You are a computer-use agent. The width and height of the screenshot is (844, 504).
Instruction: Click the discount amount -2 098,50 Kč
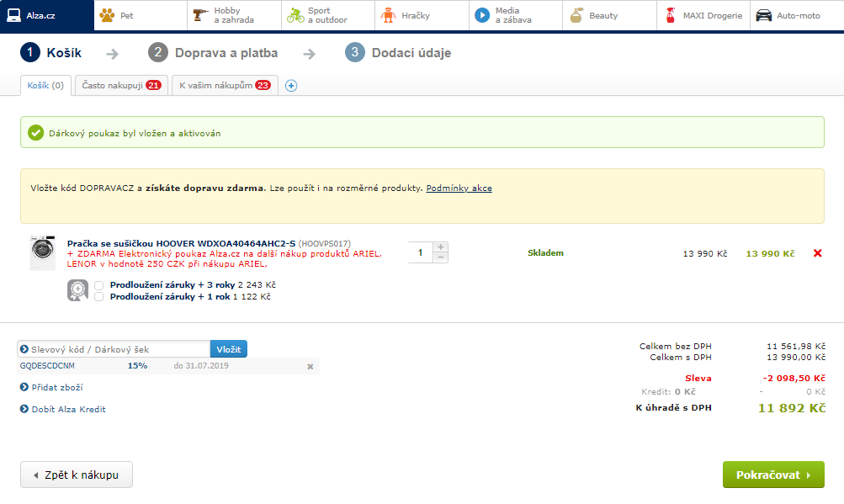click(794, 378)
